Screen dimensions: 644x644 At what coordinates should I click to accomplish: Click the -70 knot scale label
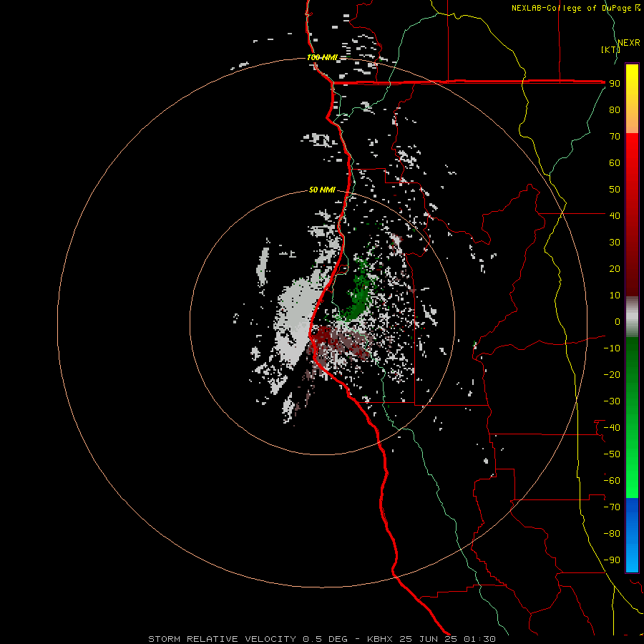(x=612, y=507)
